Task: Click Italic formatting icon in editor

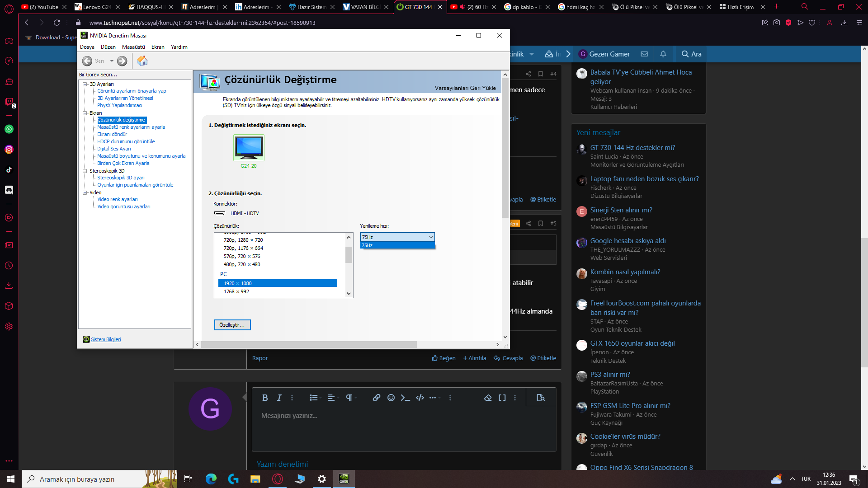Action: 279,398
